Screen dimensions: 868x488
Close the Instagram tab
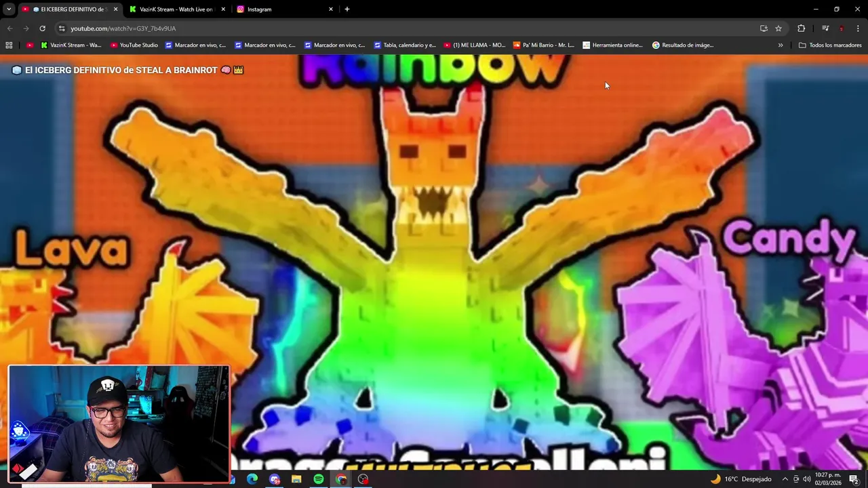tap(331, 9)
